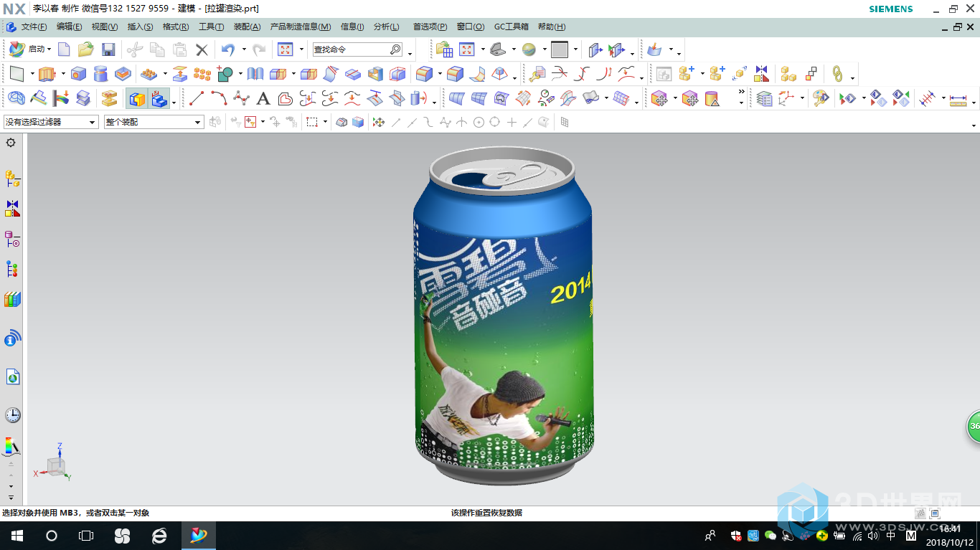Open the 装配(A) menu
980x550 pixels.
(248, 27)
